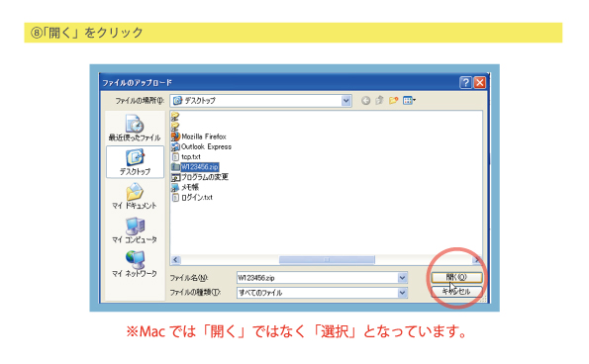Select the デスクトップ sidebar icon
Viewport: 589px width, 364px height.
point(135,162)
